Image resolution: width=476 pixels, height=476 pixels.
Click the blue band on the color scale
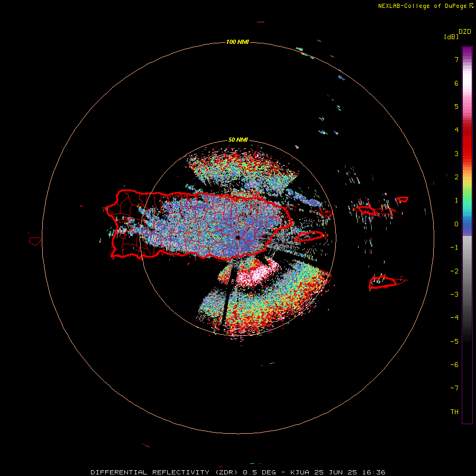click(x=467, y=226)
